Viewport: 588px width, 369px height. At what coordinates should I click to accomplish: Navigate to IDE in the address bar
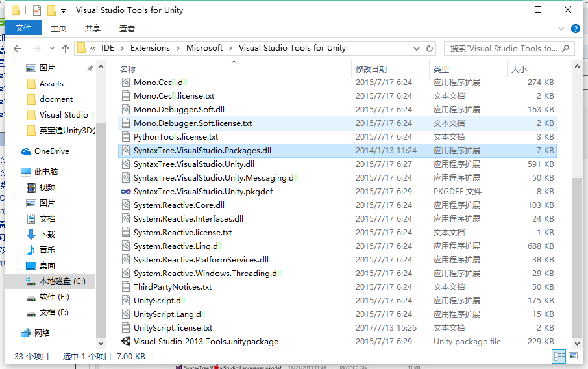pyautogui.click(x=108, y=48)
